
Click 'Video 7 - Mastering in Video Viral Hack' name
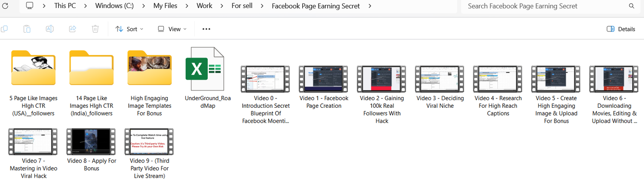point(33,168)
